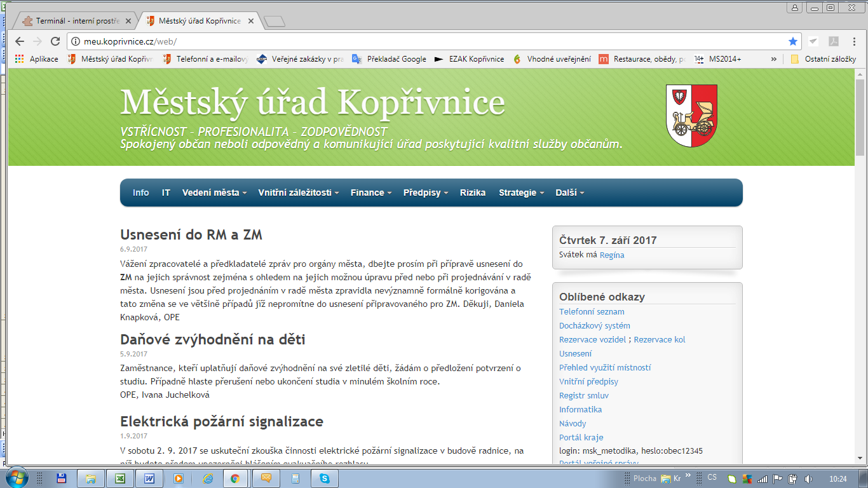Open the Telefonní seznam link
868x488 pixels.
pos(592,312)
